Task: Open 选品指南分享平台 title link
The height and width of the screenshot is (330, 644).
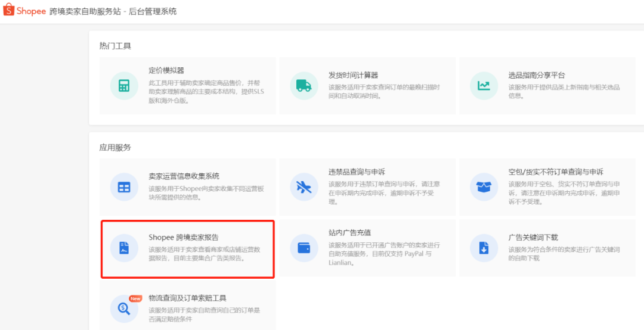Action: point(537,75)
